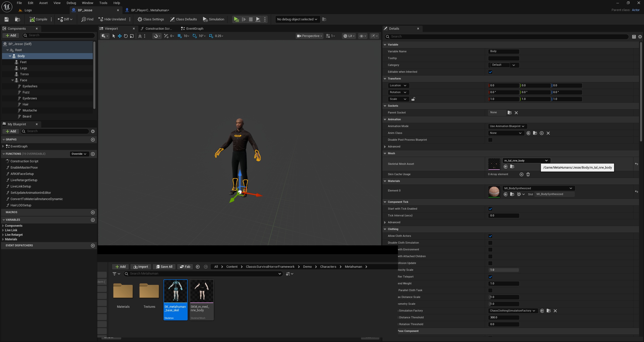Open the Animation Mode dropdown

(507, 126)
